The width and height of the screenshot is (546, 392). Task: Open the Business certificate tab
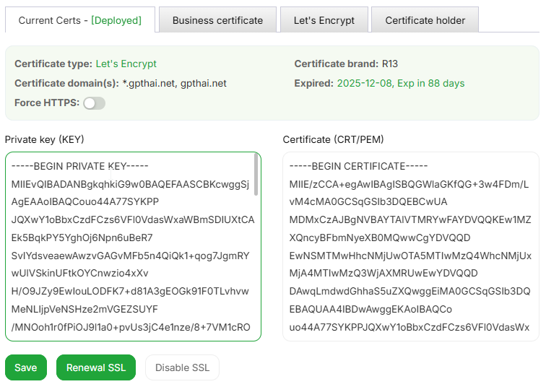pos(217,20)
